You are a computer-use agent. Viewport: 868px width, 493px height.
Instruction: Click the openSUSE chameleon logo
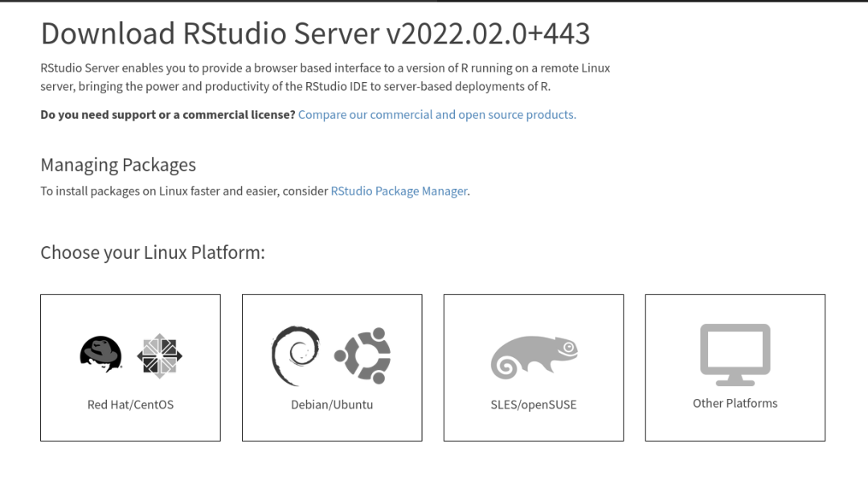point(534,357)
